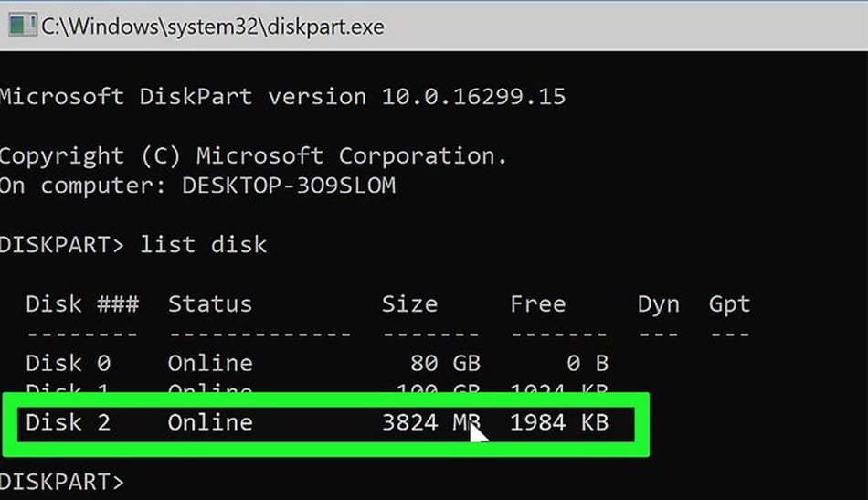Click the typed 'list disk' command
Viewport: 868px width, 500px height.
click(x=203, y=245)
